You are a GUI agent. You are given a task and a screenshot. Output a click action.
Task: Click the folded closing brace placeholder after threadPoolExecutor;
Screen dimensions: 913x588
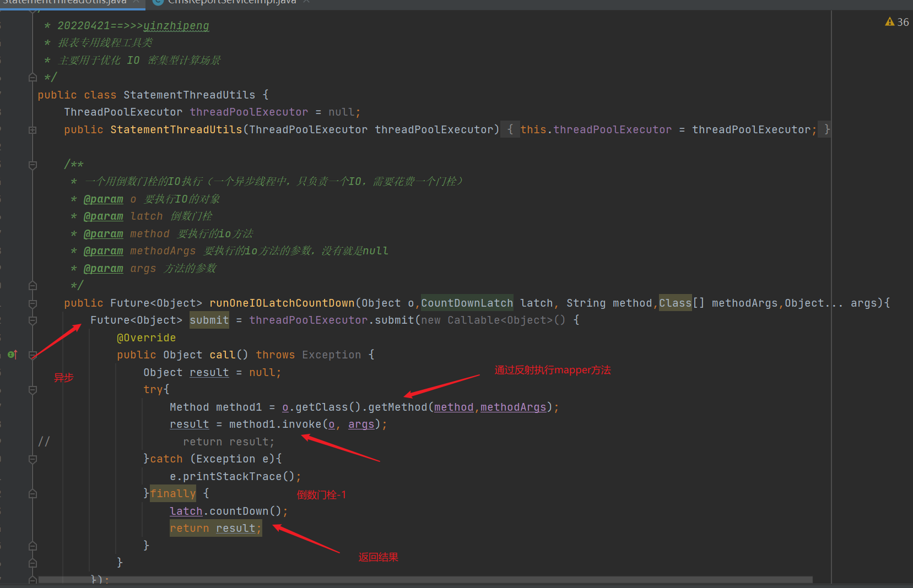click(825, 129)
